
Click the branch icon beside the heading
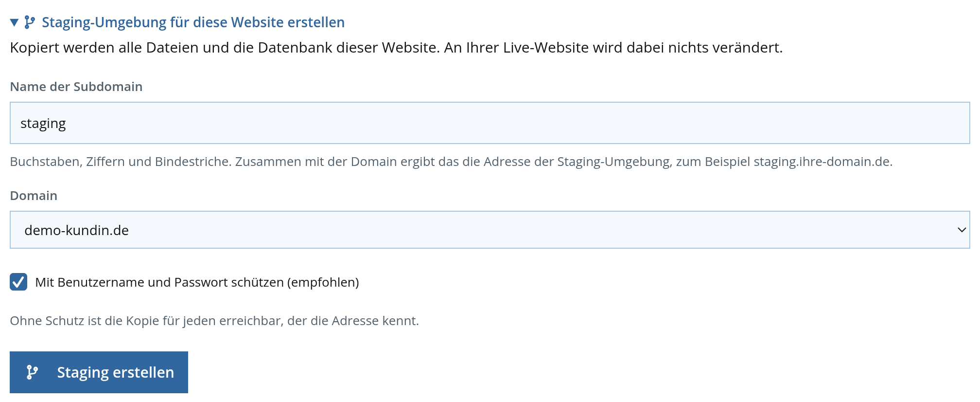tap(30, 22)
